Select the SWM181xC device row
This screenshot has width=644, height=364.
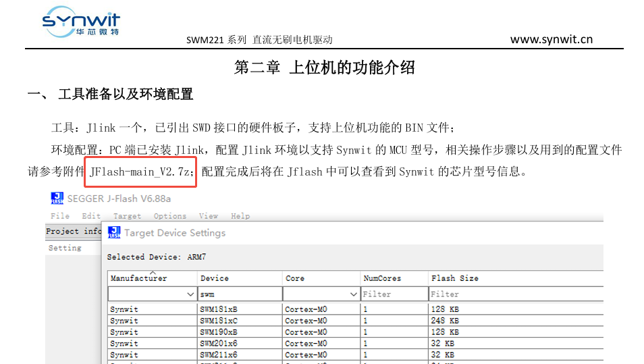[x=355, y=321]
